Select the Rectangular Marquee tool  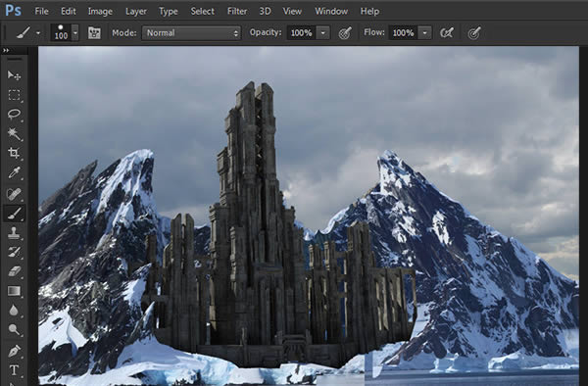coord(15,95)
